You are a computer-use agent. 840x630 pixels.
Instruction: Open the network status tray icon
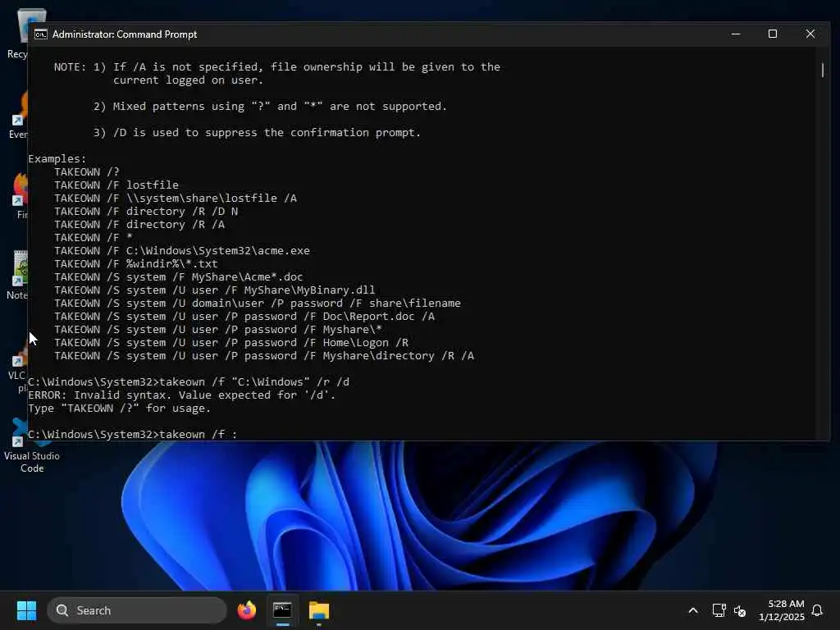[719, 610]
